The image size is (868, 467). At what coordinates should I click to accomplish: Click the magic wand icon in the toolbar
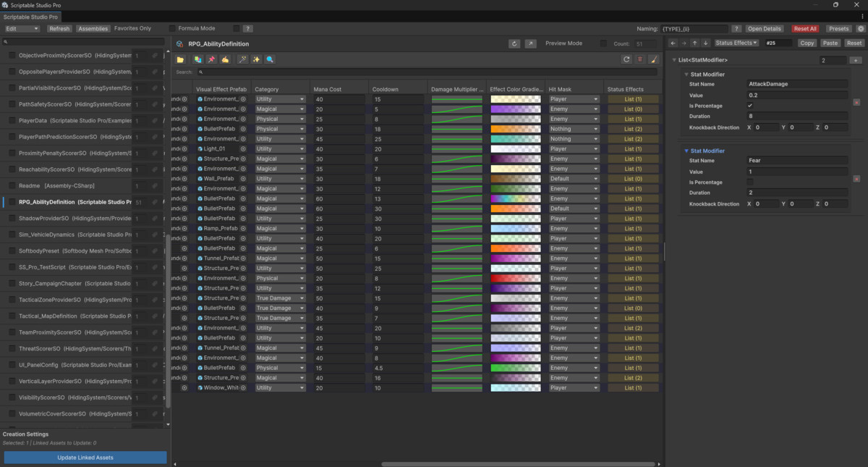click(242, 59)
